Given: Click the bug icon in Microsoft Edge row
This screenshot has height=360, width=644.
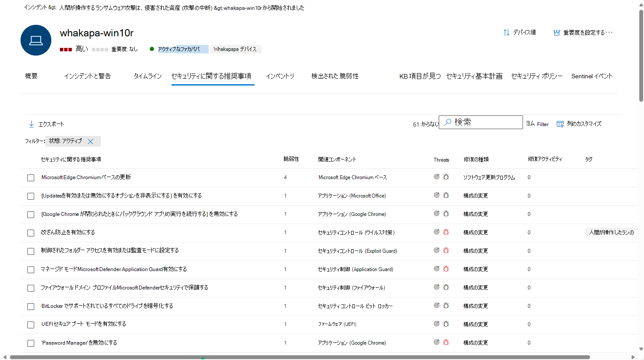Looking at the screenshot, I should (x=446, y=177).
